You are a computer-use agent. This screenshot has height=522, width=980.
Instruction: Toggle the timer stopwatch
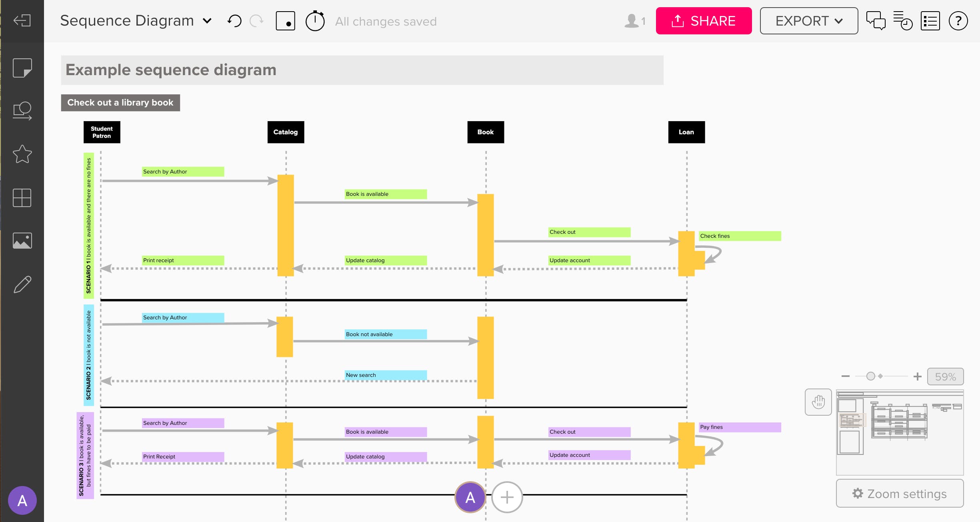pos(315,21)
